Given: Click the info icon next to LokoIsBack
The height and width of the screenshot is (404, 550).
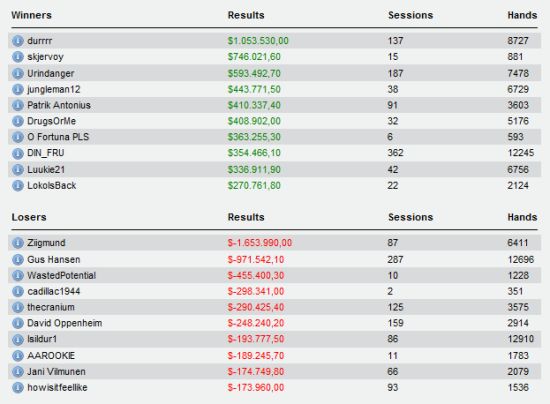Looking at the screenshot, I should tap(18, 186).
